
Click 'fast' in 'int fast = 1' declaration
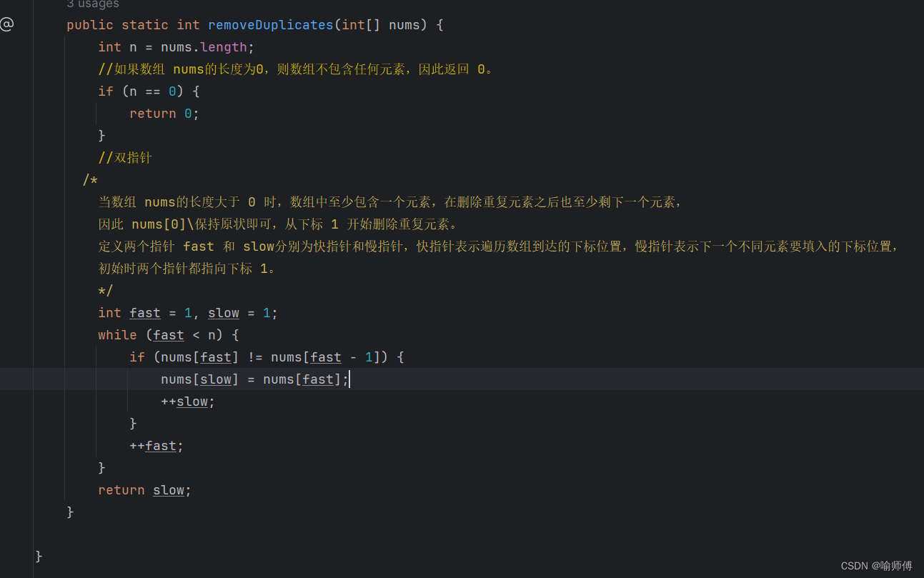coord(145,313)
